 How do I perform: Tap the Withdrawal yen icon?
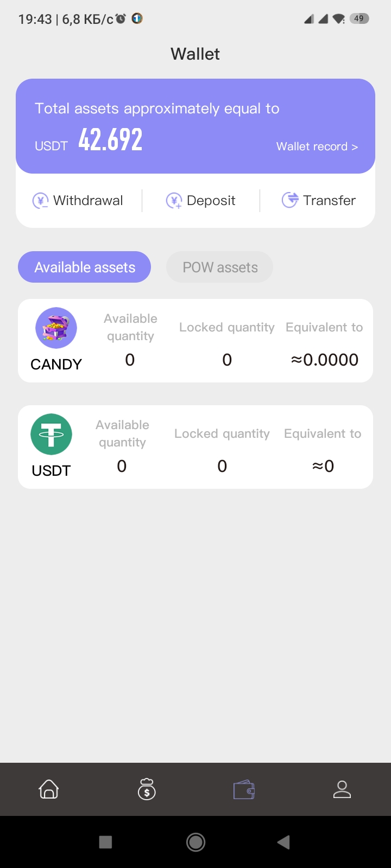(x=40, y=201)
